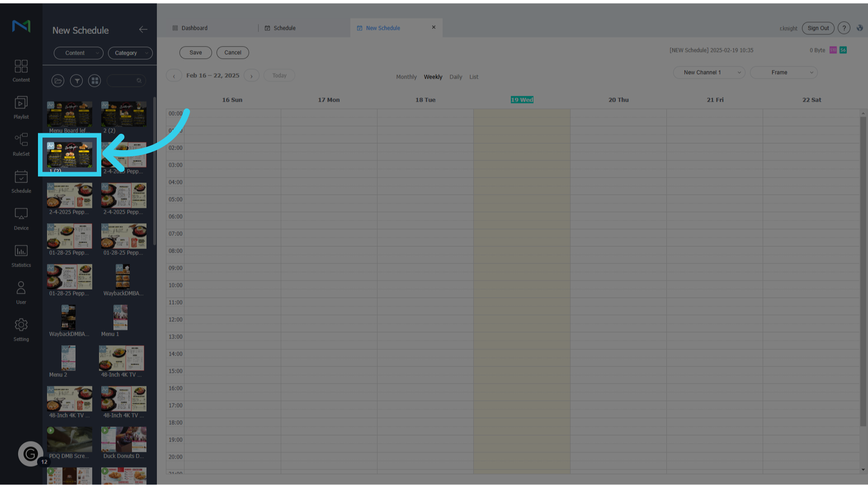Switch to the Dashboard tab
Image resolution: width=868 pixels, height=488 pixels.
194,28
